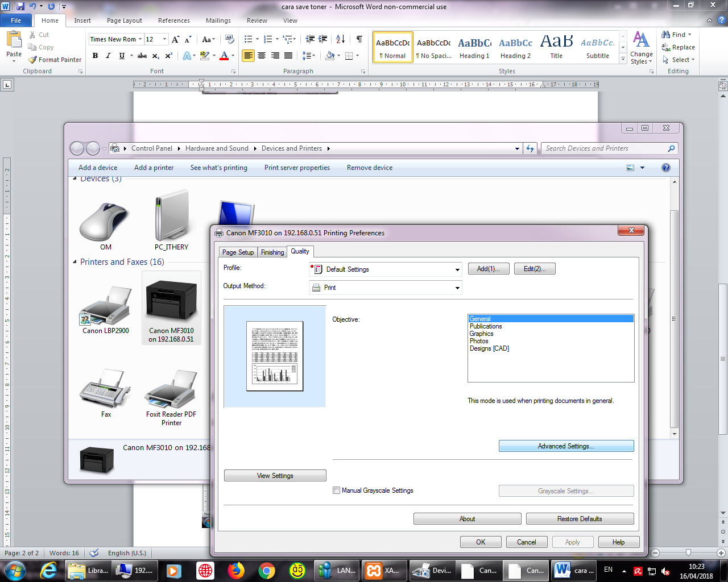
Task: Open the References ribbon tab
Action: [173, 20]
